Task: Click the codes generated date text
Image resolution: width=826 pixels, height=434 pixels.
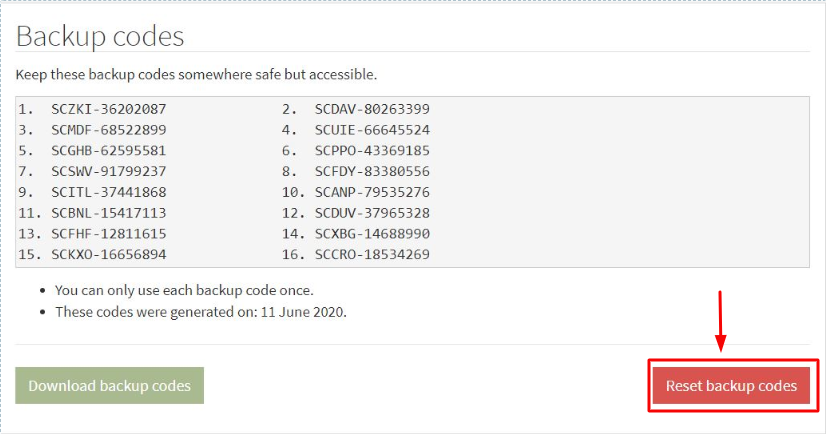Action: pos(200,311)
